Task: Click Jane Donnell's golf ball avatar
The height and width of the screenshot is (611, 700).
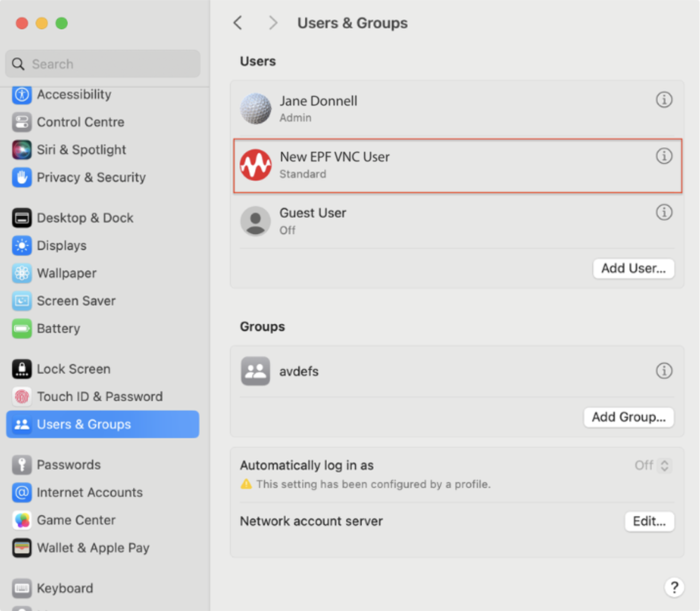Action: point(256,109)
